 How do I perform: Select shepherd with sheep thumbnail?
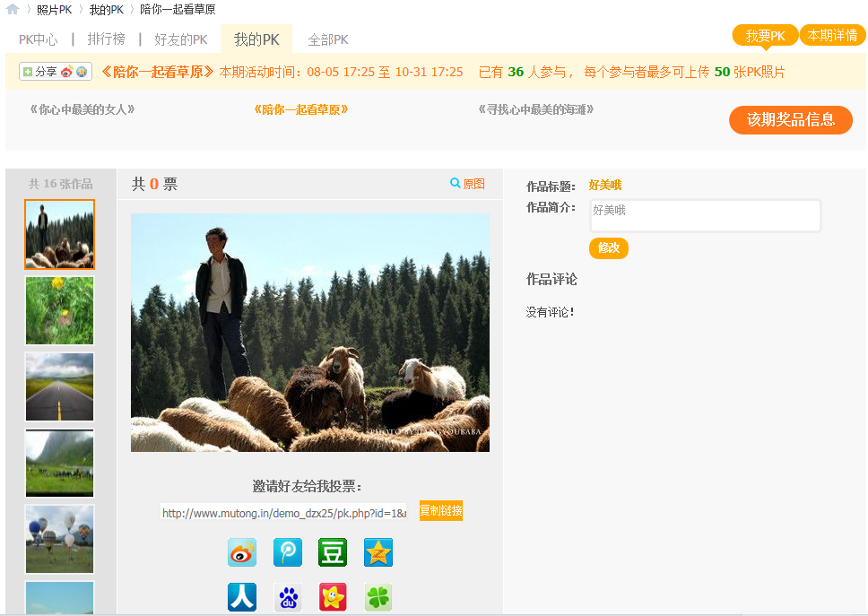(60, 235)
